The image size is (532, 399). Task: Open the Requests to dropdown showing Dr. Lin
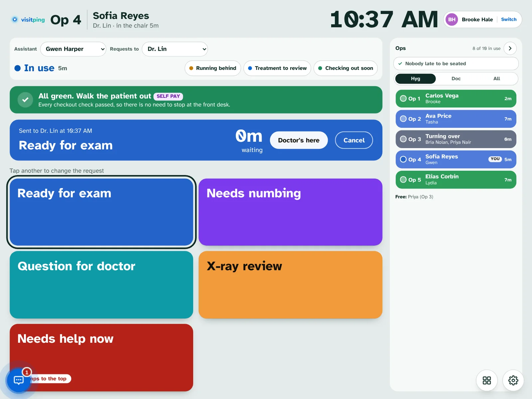click(x=175, y=49)
